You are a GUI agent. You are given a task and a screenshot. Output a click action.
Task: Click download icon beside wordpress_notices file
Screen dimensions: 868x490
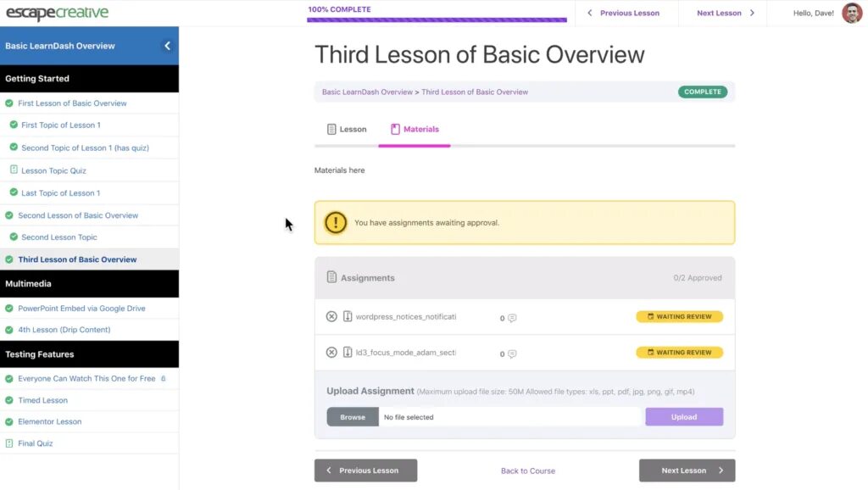(x=348, y=317)
